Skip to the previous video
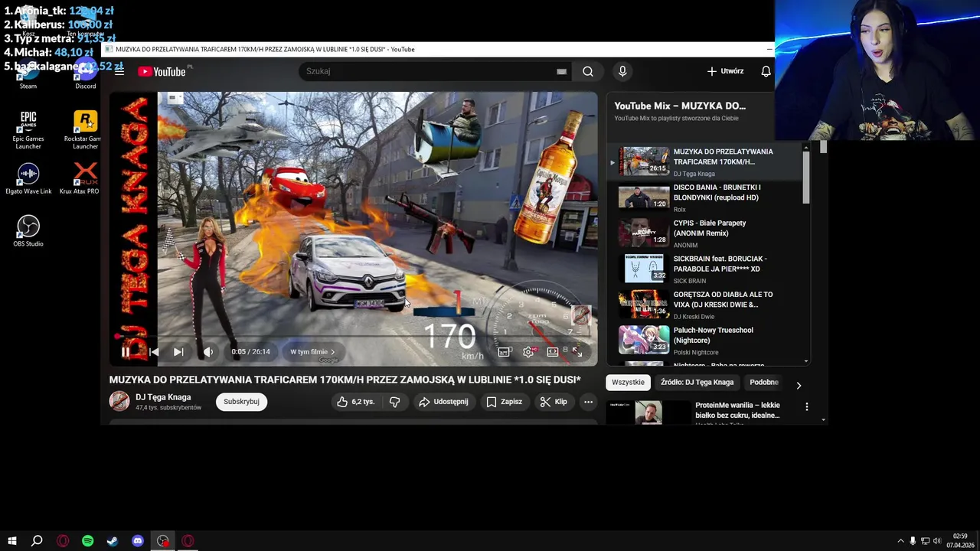 [x=154, y=352]
